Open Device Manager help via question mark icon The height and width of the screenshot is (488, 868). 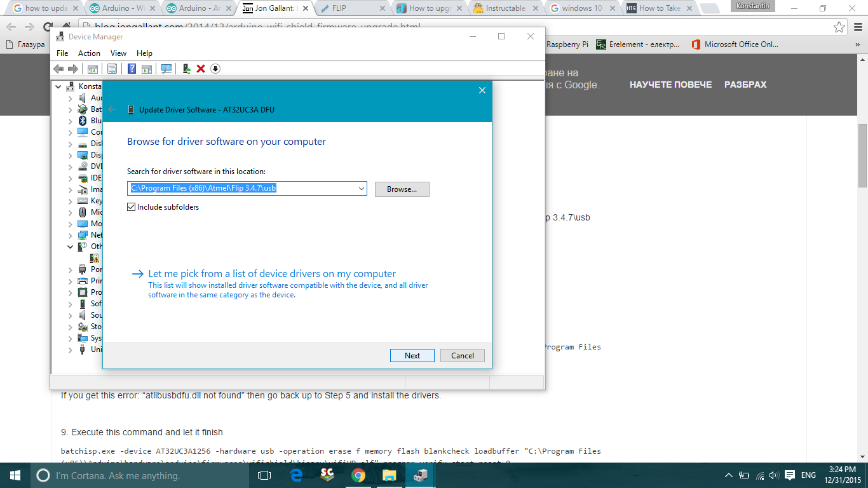(x=132, y=69)
